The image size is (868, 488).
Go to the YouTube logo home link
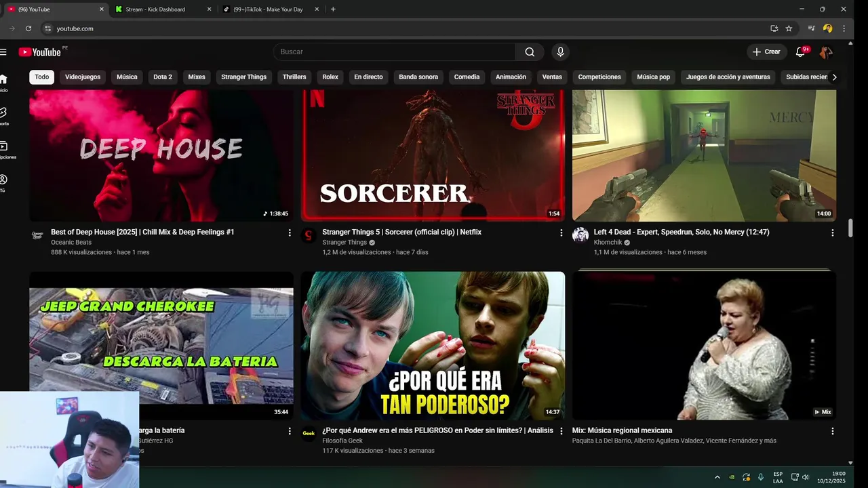point(40,52)
